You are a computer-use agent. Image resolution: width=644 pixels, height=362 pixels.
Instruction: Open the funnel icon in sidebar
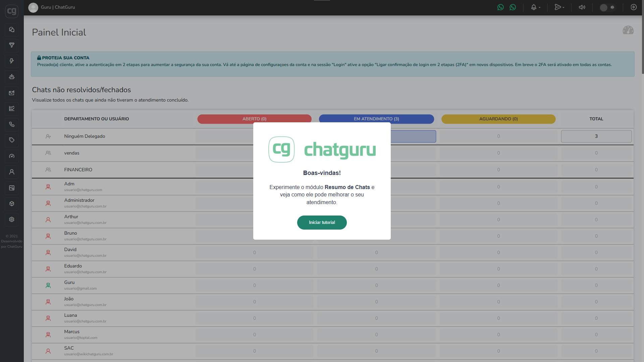click(12, 45)
